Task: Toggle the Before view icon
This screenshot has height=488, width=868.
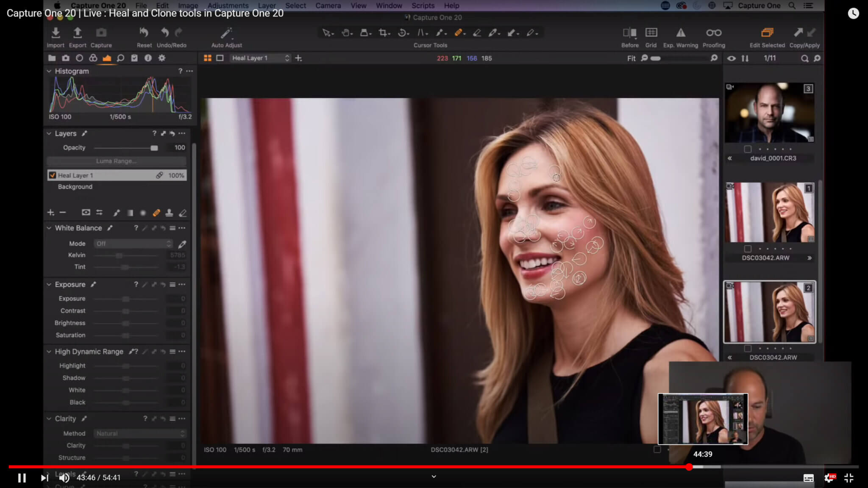Action: click(x=629, y=33)
